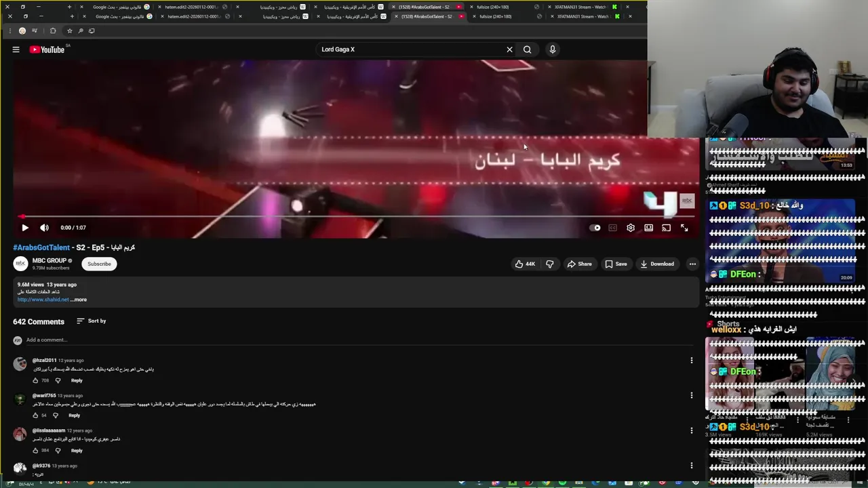
Task: Bookmark this page with the star icon
Action: point(69,30)
